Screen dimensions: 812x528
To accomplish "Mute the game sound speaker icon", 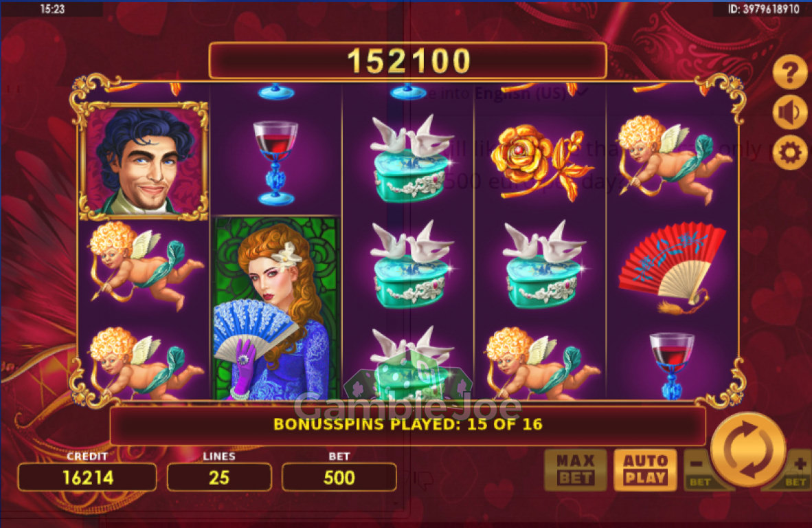I will (x=790, y=113).
